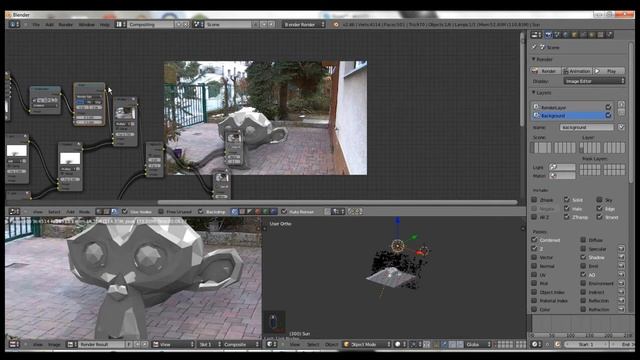This screenshot has width=640, height=360.
Task: Click the image editor type icon in bottom bar
Action: click(14, 344)
